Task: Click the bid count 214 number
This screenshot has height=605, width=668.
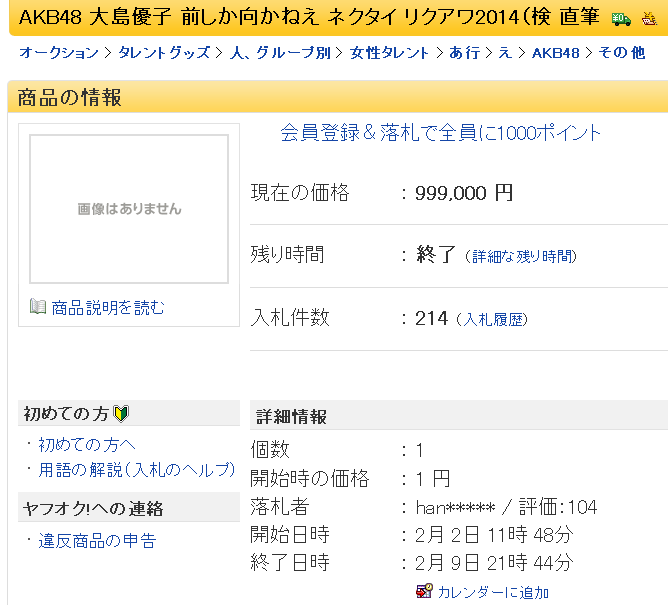Action: click(x=432, y=318)
